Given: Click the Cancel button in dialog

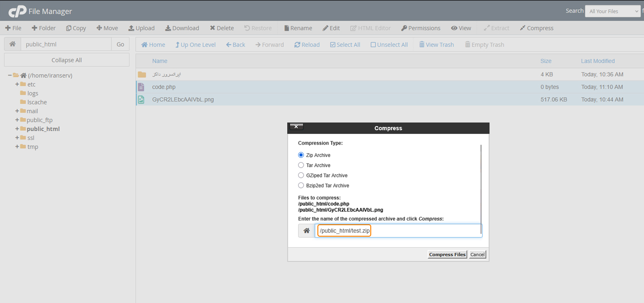Looking at the screenshot, I should [x=477, y=254].
